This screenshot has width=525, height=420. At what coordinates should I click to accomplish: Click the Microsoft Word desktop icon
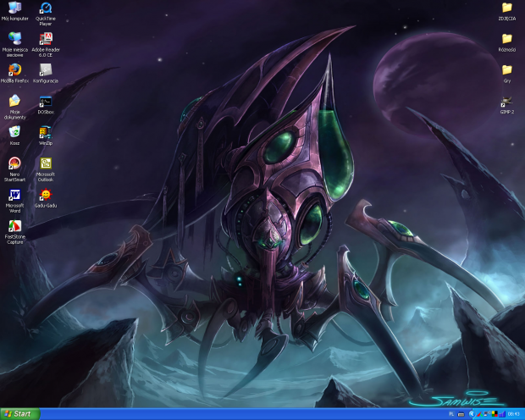coord(14,201)
